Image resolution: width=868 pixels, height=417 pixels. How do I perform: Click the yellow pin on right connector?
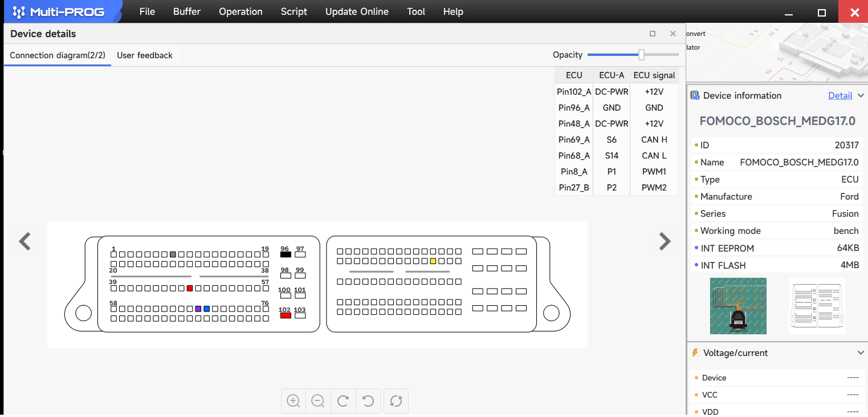(433, 261)
